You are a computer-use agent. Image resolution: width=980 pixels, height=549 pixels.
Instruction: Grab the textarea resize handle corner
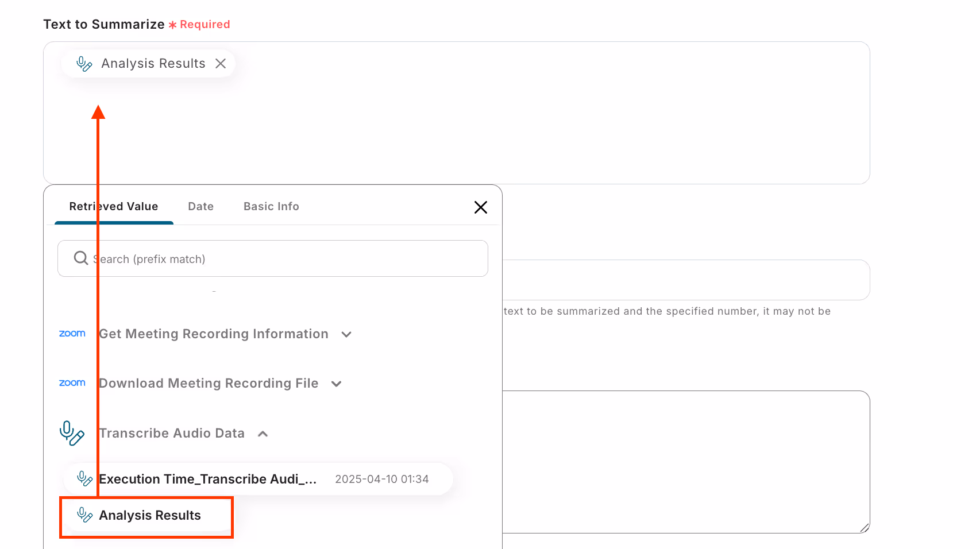click(865, 528)
